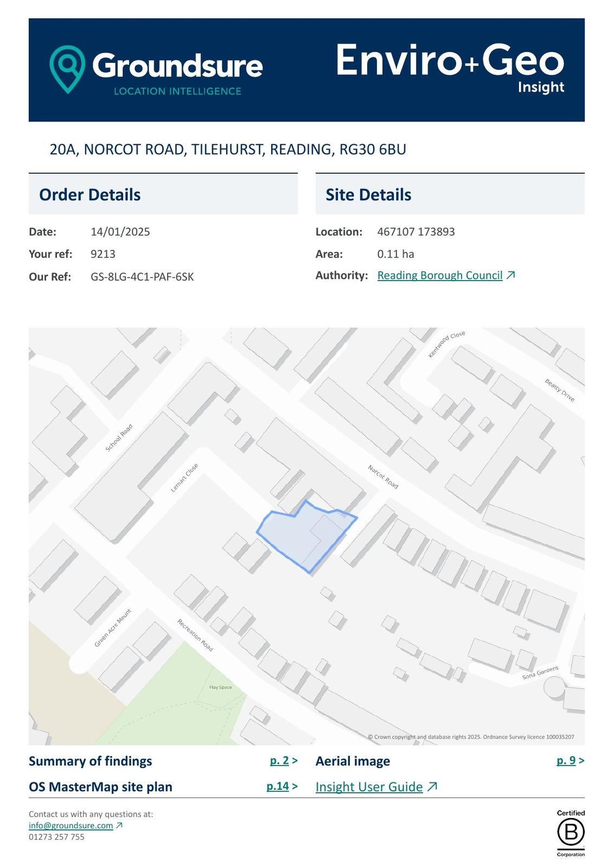Click arrow icon beside info@groundsure.com
Screen dimensions: 614x868
(x=119, y=825)
